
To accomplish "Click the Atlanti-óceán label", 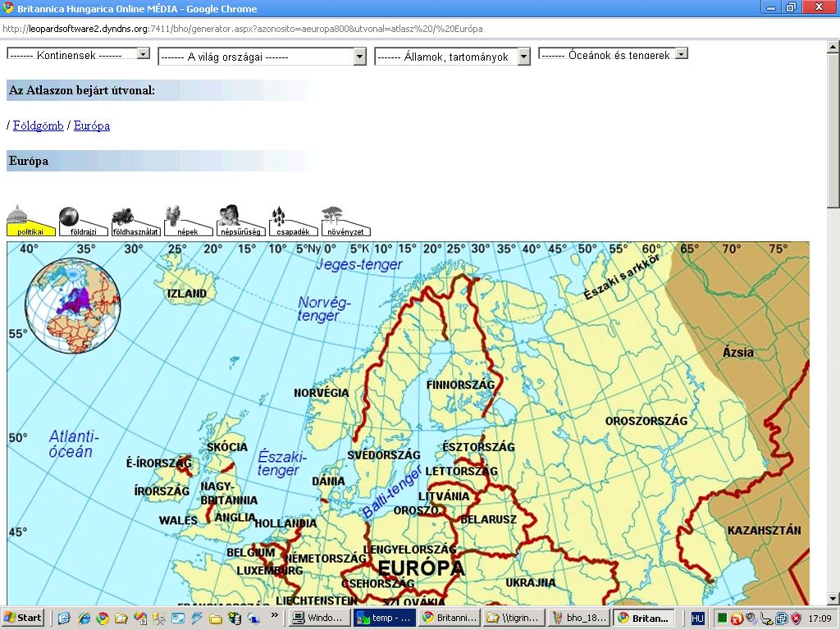I will click(x=73, y=444).
